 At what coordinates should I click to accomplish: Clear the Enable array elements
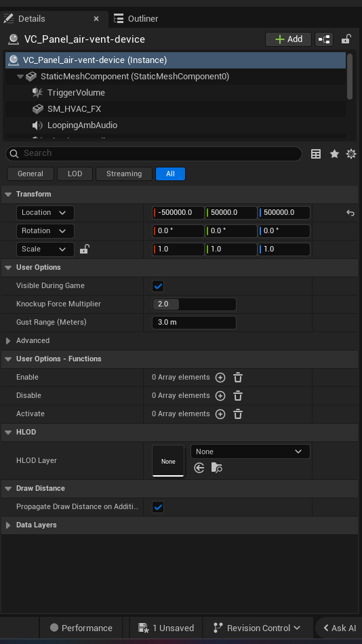coord(238,378)
